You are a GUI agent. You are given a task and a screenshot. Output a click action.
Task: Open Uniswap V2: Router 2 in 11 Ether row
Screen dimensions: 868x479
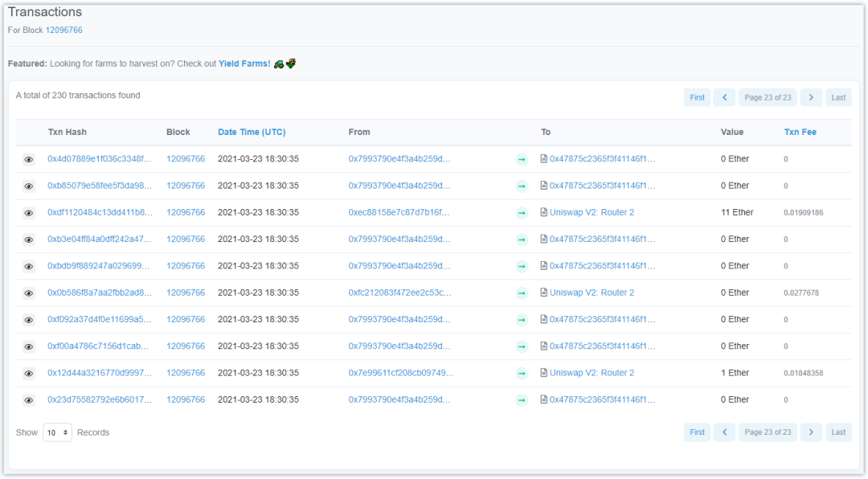pos(592,212)
